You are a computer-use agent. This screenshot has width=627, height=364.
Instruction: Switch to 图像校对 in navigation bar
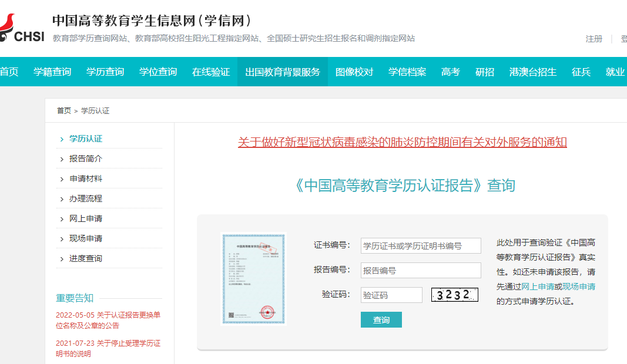pos(354,72)
